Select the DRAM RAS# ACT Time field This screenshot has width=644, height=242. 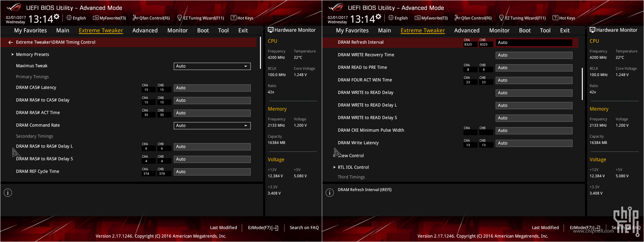click(212, 113)
